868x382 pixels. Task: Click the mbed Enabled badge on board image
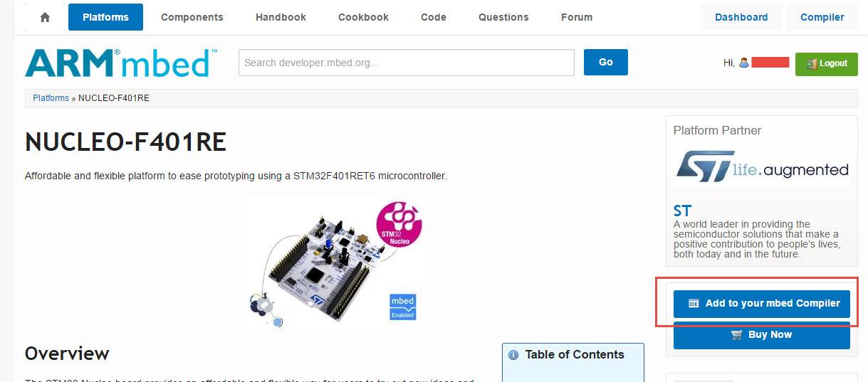point(402,307)
